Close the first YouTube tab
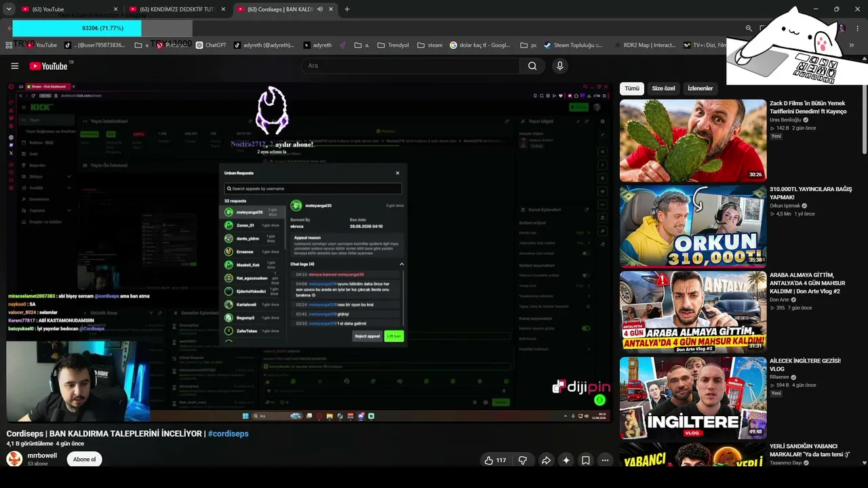Screen dimensions: 868x488 [115, 9]
